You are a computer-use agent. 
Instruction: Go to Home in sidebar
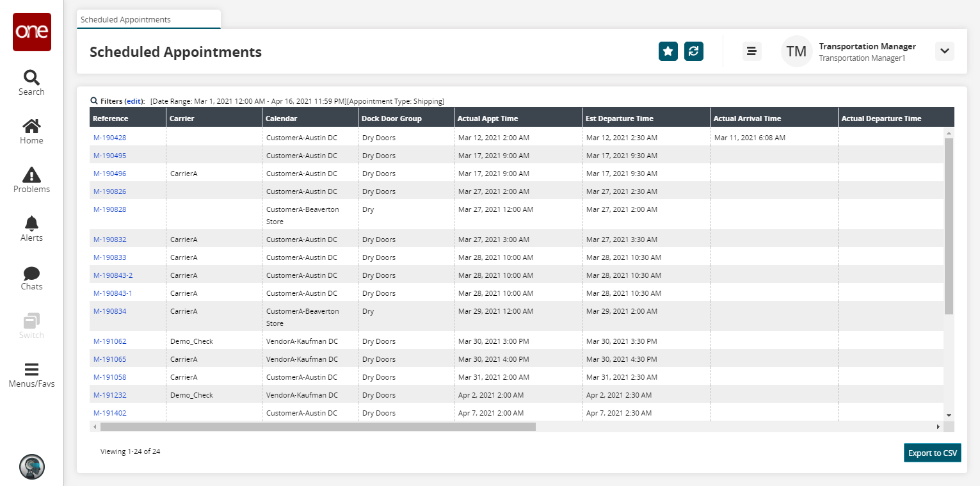click(31, 131)
